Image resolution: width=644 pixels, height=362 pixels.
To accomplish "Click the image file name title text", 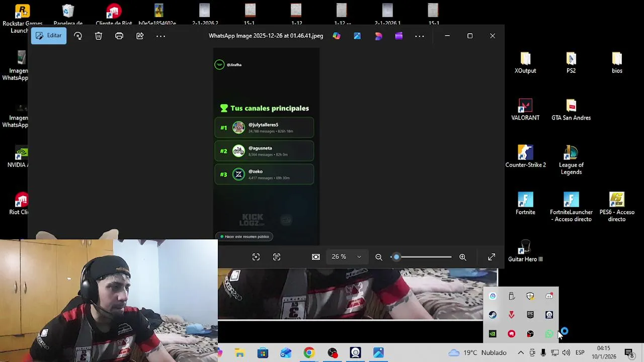I will 266,36.
